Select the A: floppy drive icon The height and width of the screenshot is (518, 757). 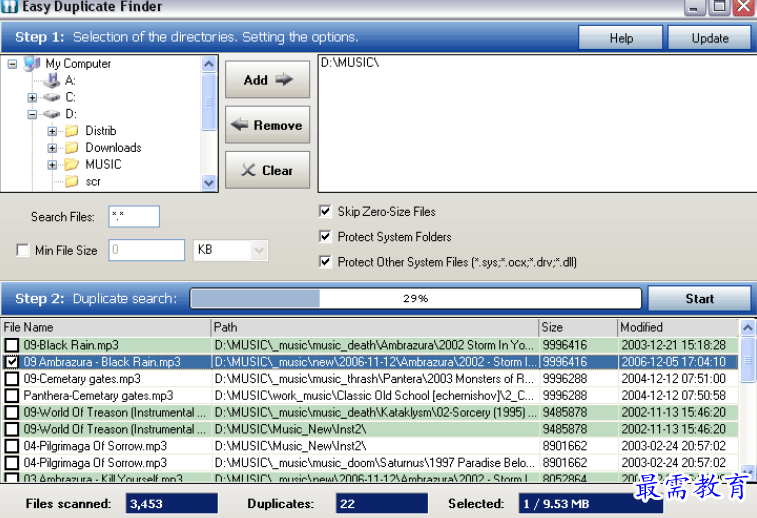click(51, 80)
